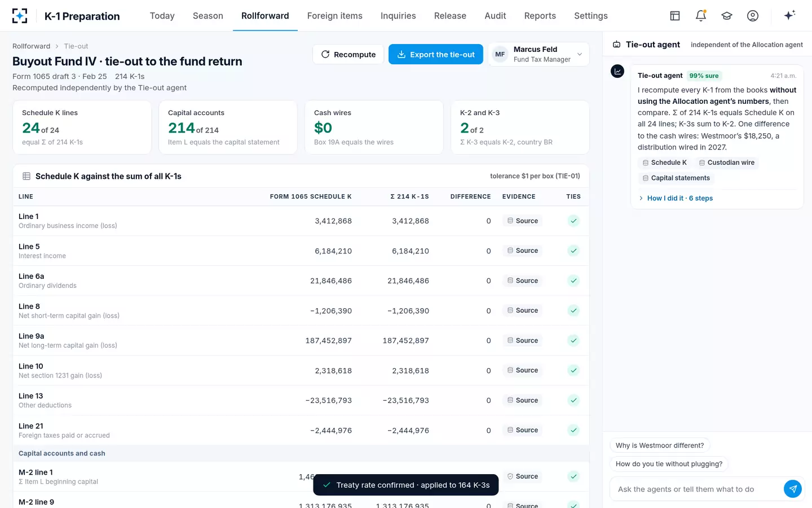Go to Rollforward breadcrumb

(32, 46)
